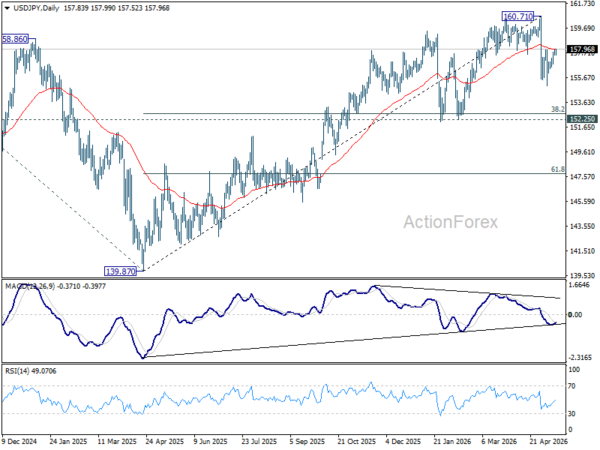The height and width of the screenshot is (450, 600).
Task: Click the 9 Dec 2024 date marker
Action: (x=19, y=442)
